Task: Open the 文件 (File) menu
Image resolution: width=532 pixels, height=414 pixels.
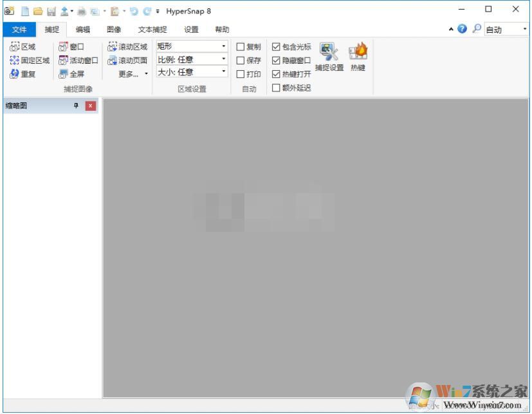Action: pos(19,29)
